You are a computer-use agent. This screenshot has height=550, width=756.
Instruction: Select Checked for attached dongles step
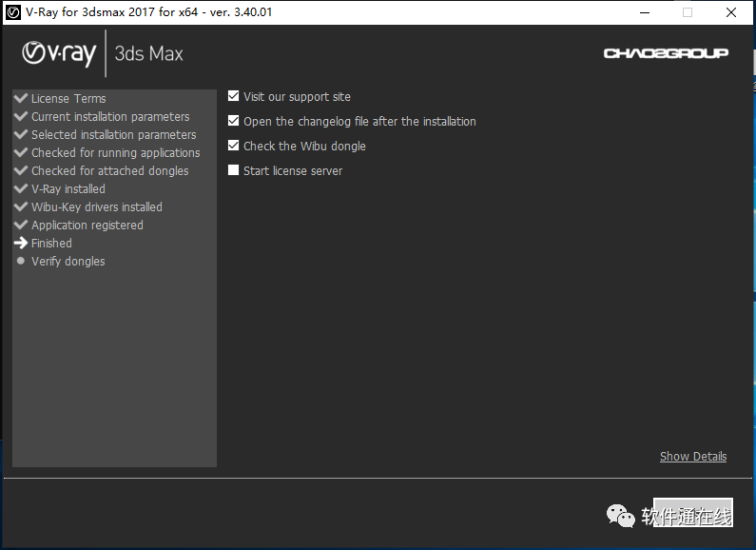[110, 170]
